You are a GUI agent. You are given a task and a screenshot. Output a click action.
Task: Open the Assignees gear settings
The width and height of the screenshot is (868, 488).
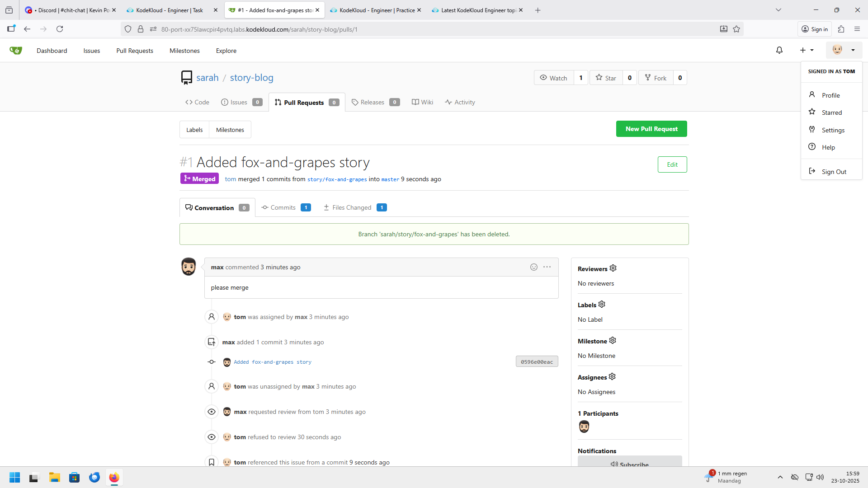[x=612, y=377]
